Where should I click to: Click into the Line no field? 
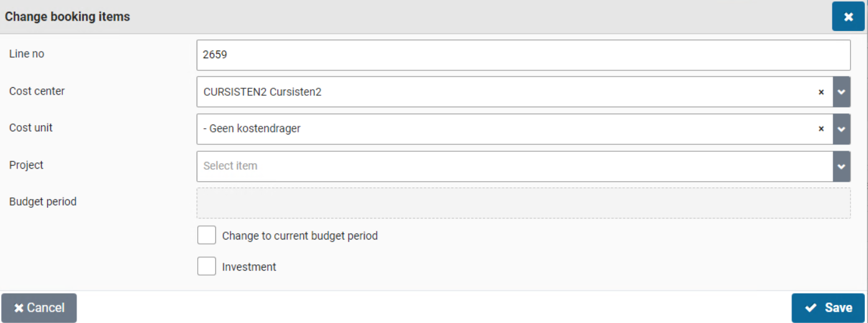[x=523, y=55]
